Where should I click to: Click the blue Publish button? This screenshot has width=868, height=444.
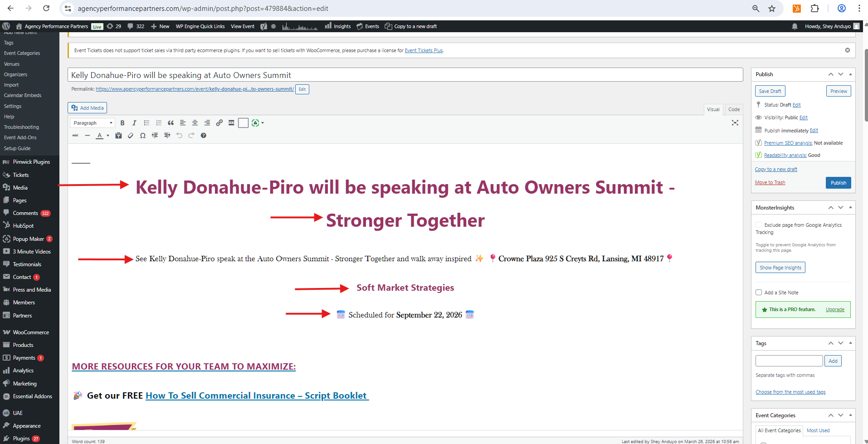point(838,183)
